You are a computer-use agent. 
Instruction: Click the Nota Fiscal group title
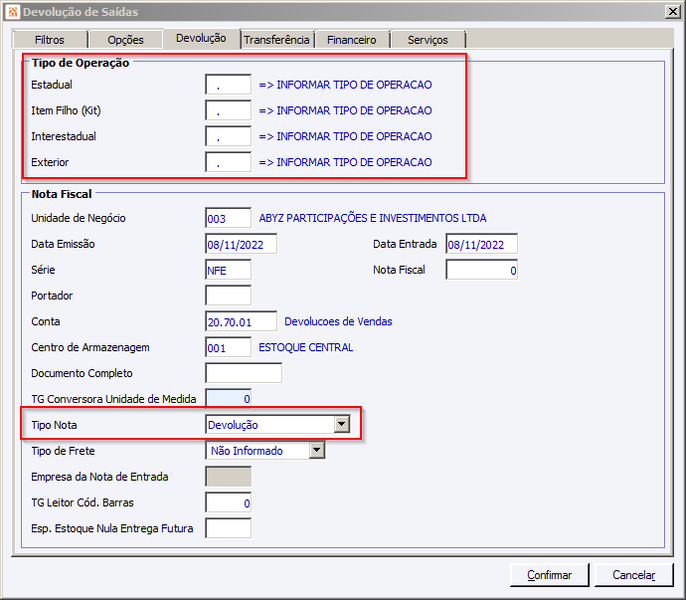point(62,194)
